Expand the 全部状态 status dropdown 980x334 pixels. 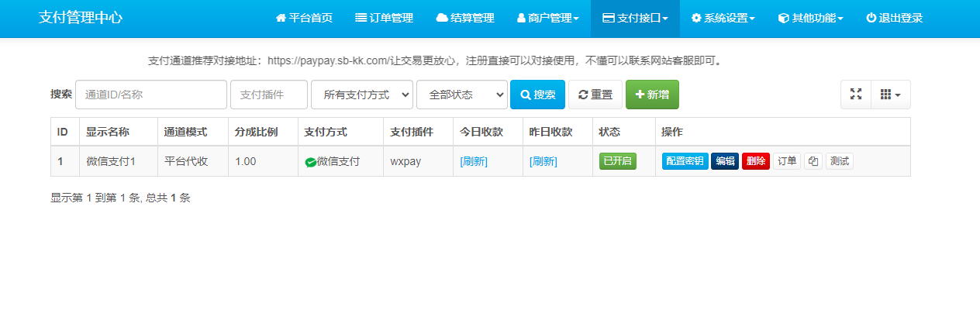[462, 95]
